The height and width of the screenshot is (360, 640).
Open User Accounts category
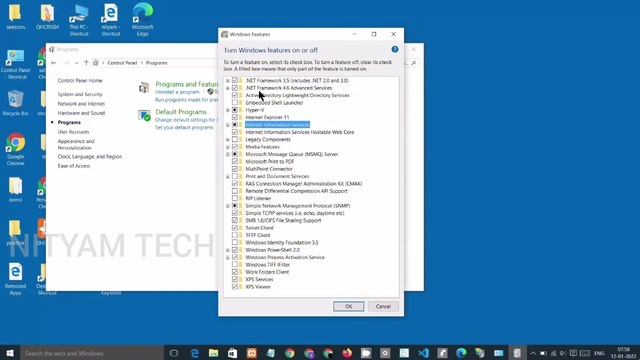73,132
